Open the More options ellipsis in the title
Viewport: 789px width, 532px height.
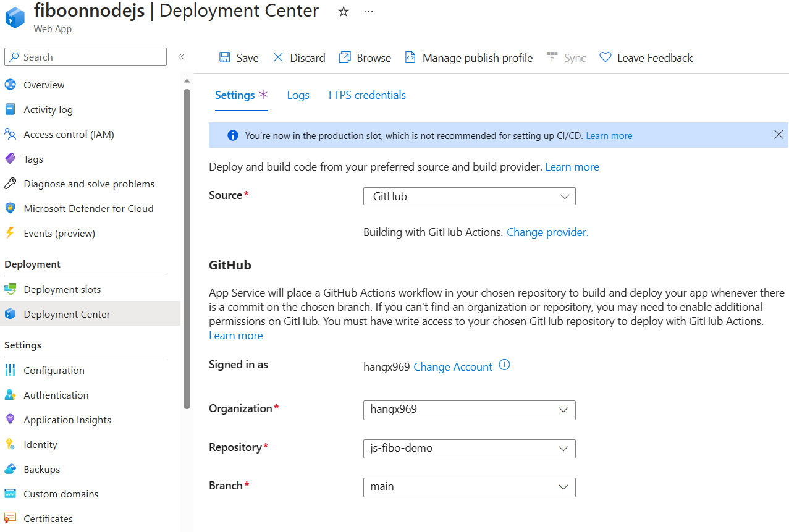pos(369,11)
